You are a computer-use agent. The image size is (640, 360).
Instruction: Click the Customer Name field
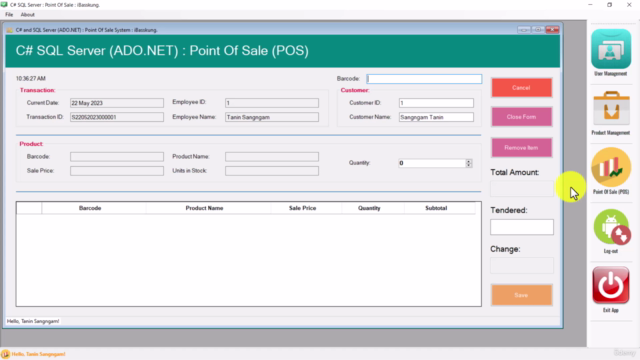(436, 117)
